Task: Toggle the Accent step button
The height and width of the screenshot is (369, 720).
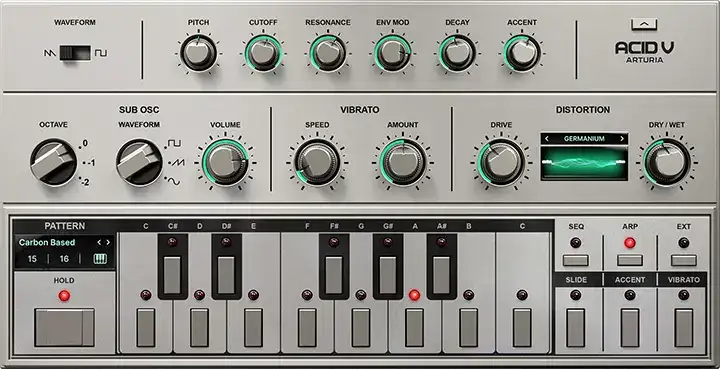Action: point(630,328)
